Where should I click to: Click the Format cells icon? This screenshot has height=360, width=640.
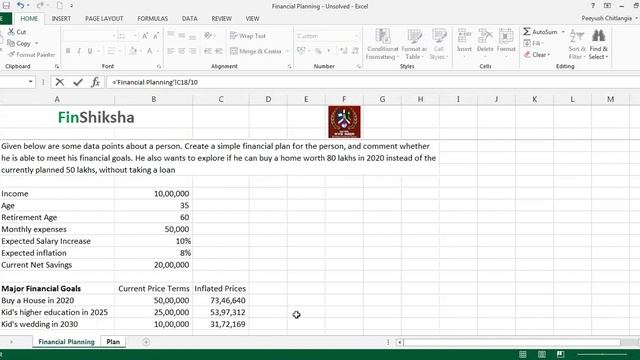point(506,36)
